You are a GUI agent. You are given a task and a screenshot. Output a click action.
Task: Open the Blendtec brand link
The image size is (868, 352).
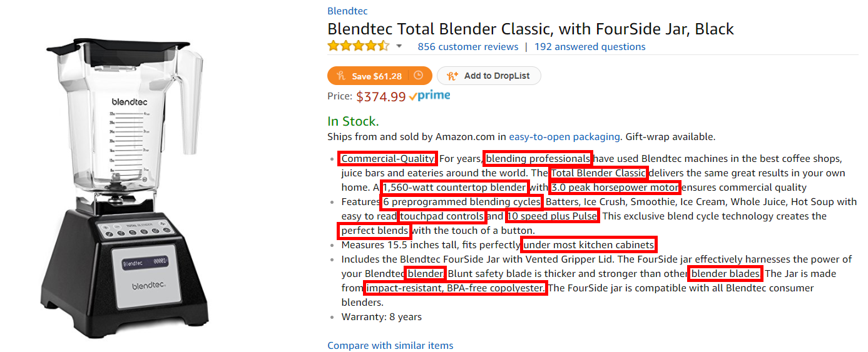pyautogui.click(x=347, y=11)
